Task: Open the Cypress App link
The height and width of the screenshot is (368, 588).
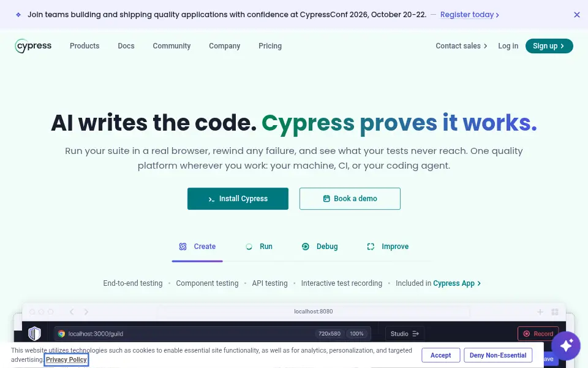Action: coord(457,283)
